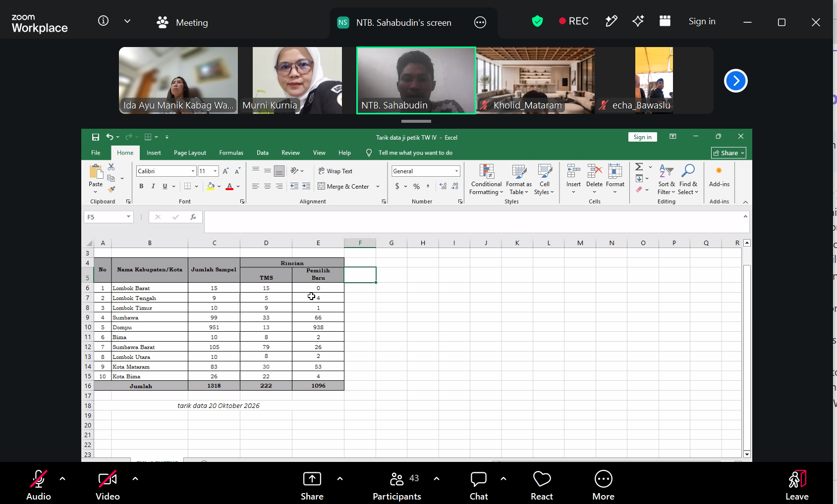
Task: Open number format General dropdown
Action: pyautogui.click(x=456, y=171)
